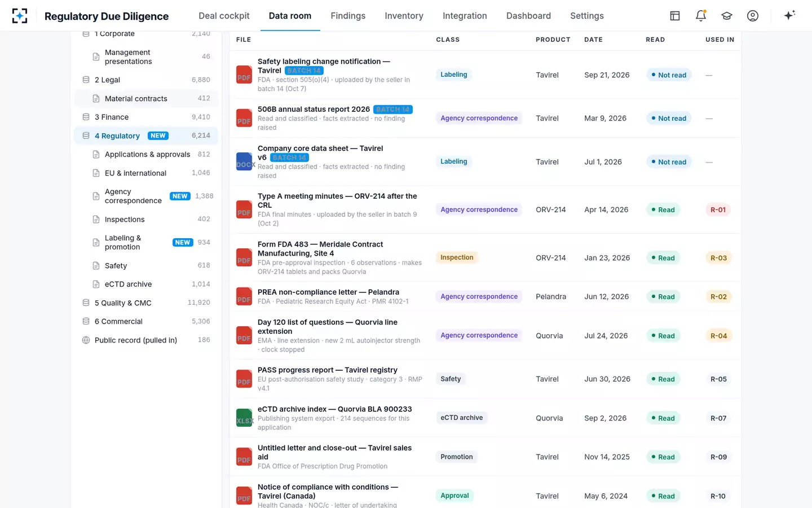
Task: Click PDF icon of Type A meeting minutes
Action: pyautogui.click(x=244, y=210)
